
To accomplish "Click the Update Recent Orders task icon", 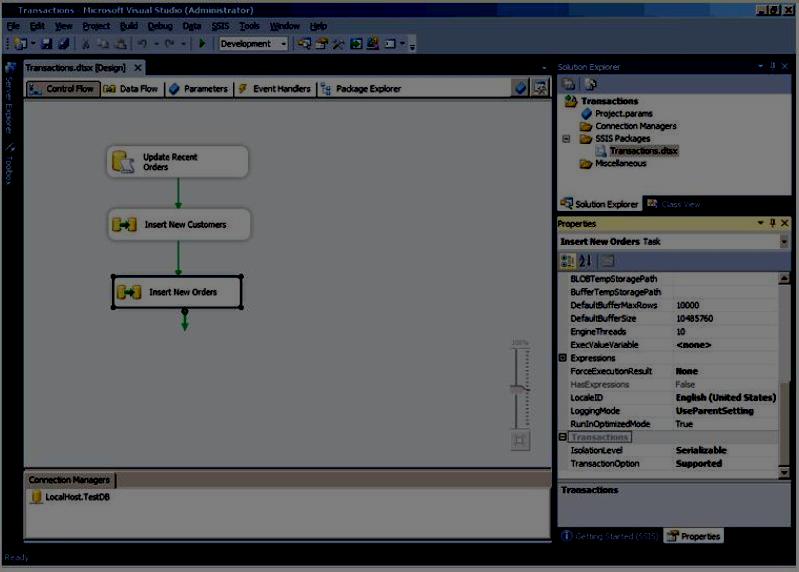I will [x=123, y=162].
